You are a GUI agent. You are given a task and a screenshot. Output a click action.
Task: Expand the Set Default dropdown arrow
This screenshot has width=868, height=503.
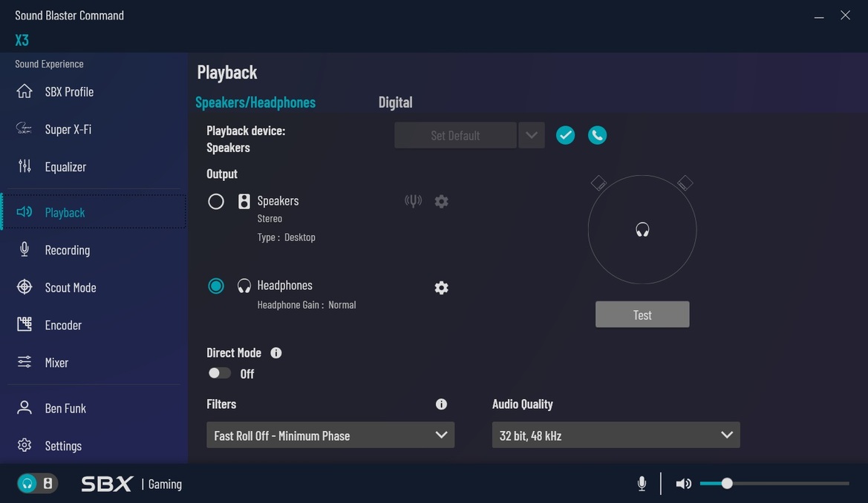click(532, 136)
